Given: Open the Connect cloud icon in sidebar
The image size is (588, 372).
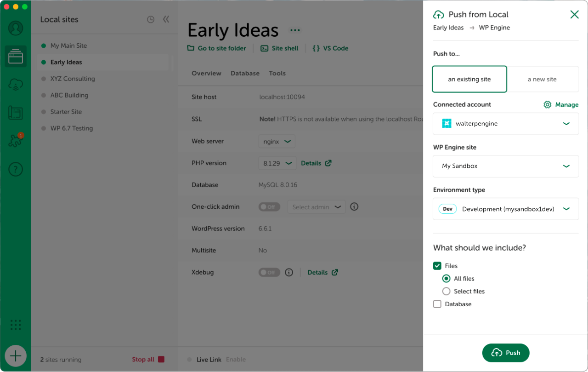Looking at the screenshot, I should click(x=16, y=85).
